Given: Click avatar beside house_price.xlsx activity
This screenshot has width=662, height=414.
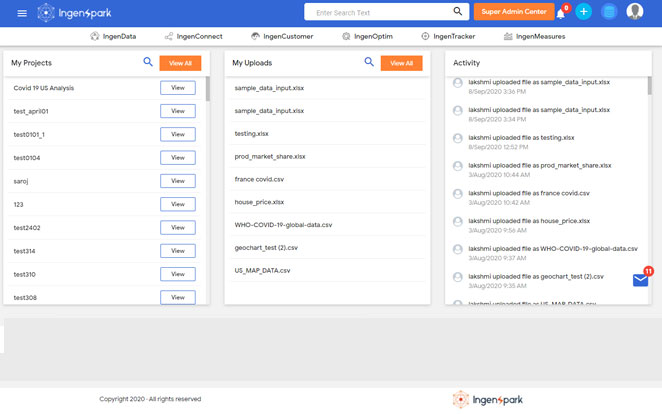Looking at the screenshot, I should [x=458, y=222].
